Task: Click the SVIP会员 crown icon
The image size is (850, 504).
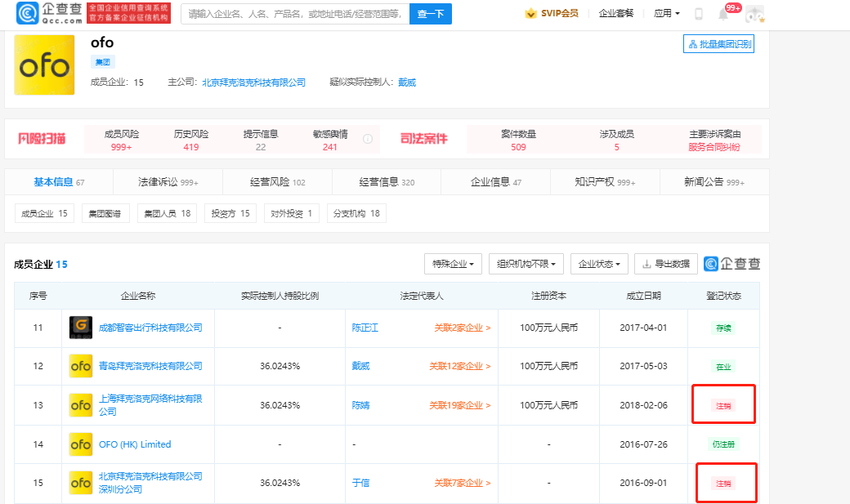Action: pyautogui.click(x=531, y=14)
